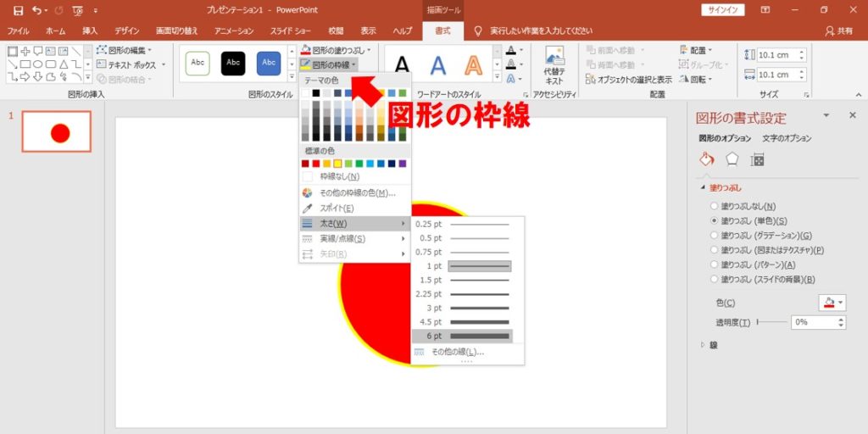
Task: Open the Fill & Line paint bucket icon
Action: 706,159
